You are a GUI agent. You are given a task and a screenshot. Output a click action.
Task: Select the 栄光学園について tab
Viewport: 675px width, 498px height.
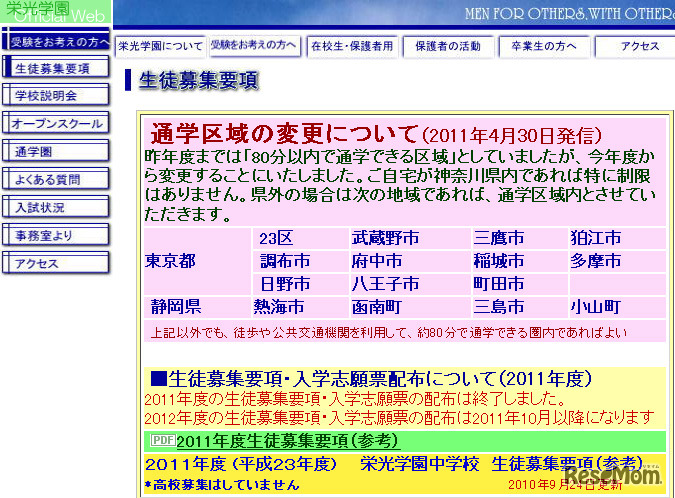coord(161,46)
